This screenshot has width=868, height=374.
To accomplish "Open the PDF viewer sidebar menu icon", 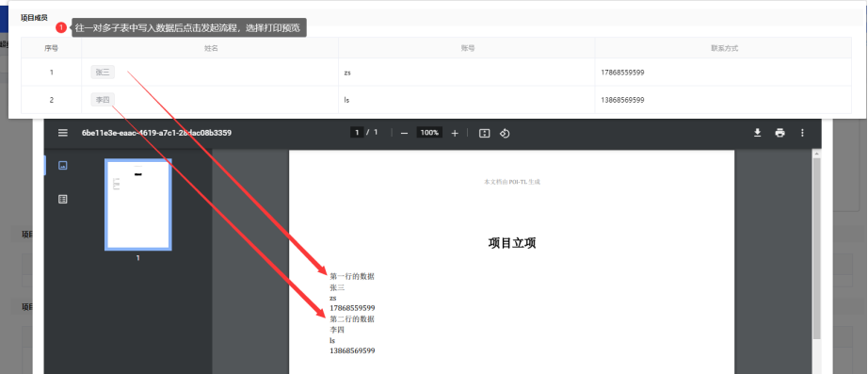I will [63, 133].
